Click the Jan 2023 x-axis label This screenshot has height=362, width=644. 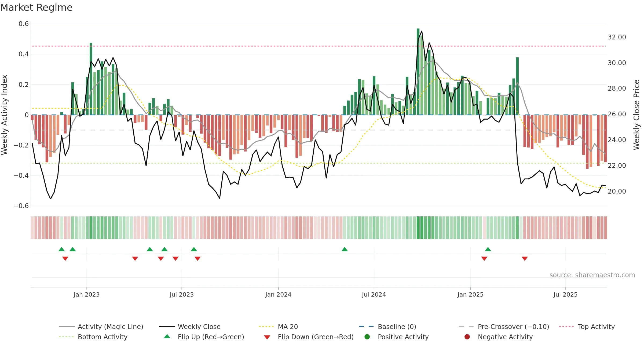87,295
